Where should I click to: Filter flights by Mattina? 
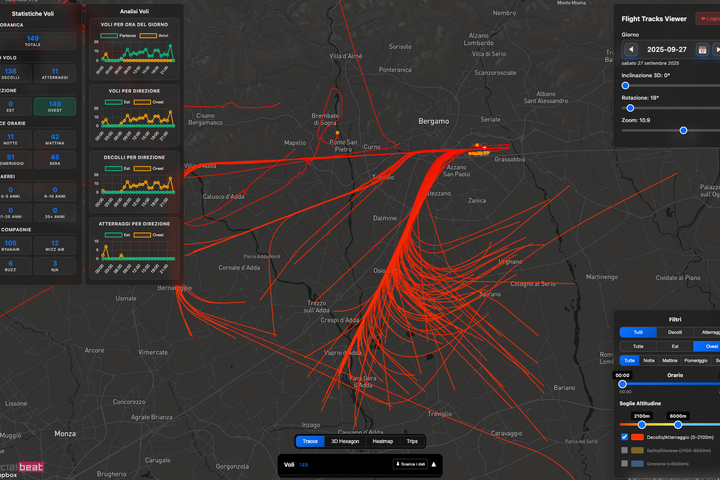tap(669, 361)
